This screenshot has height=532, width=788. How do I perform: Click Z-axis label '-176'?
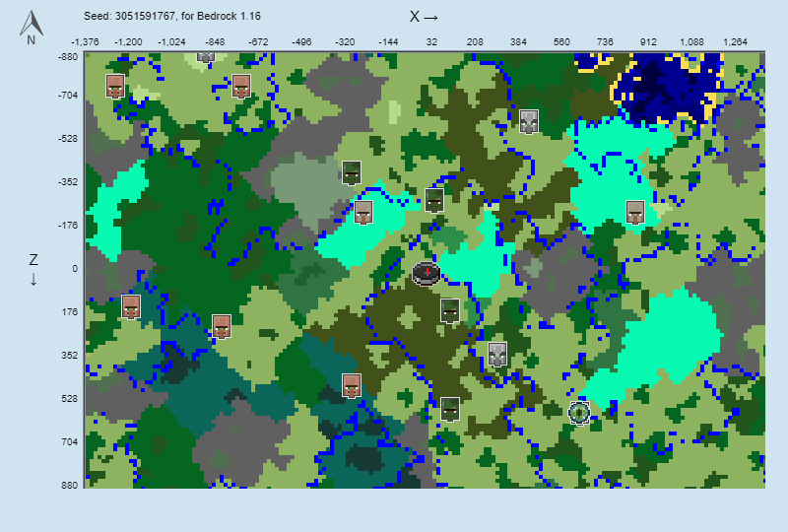click(x=68, y=226)
